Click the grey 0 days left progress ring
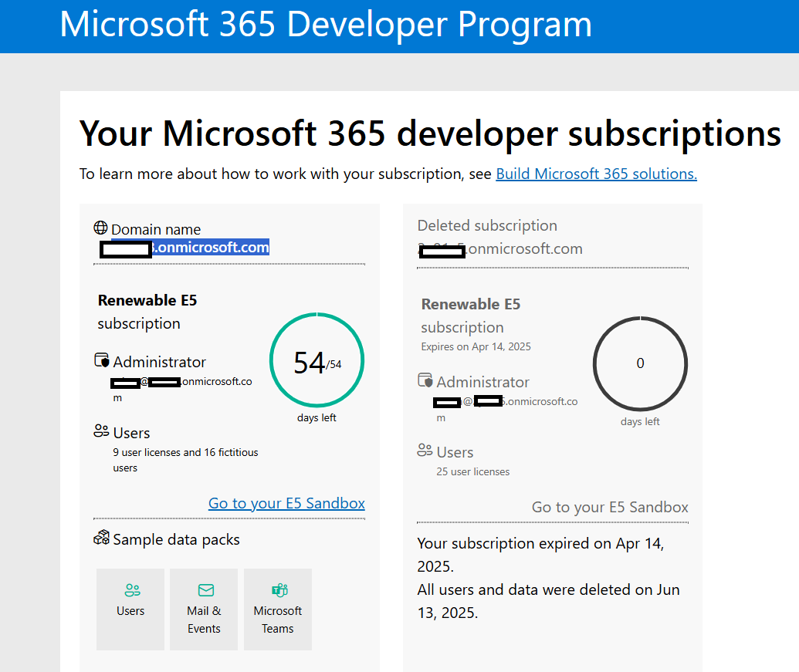The image size is (799, 672). click(x=640, y=363)
